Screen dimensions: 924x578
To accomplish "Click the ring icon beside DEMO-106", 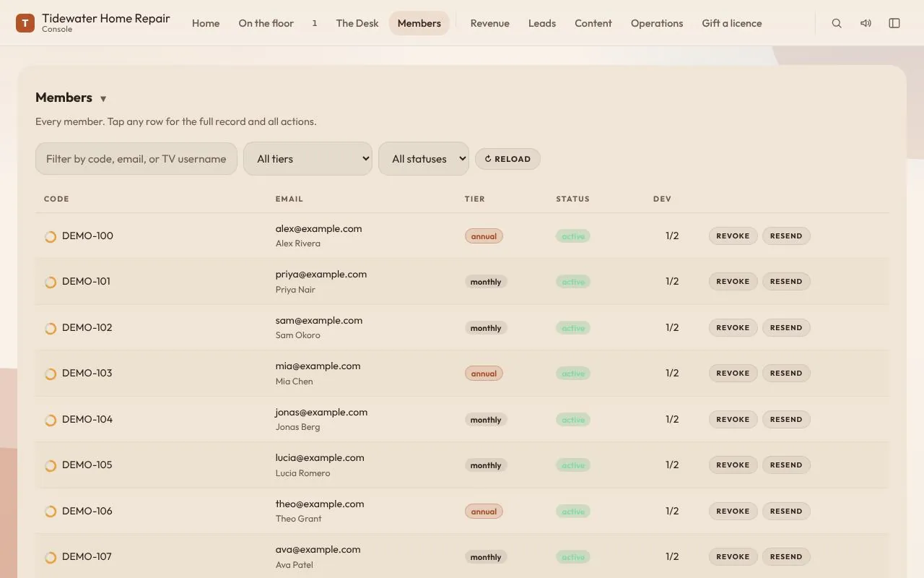I will click(x=51, y=512).
